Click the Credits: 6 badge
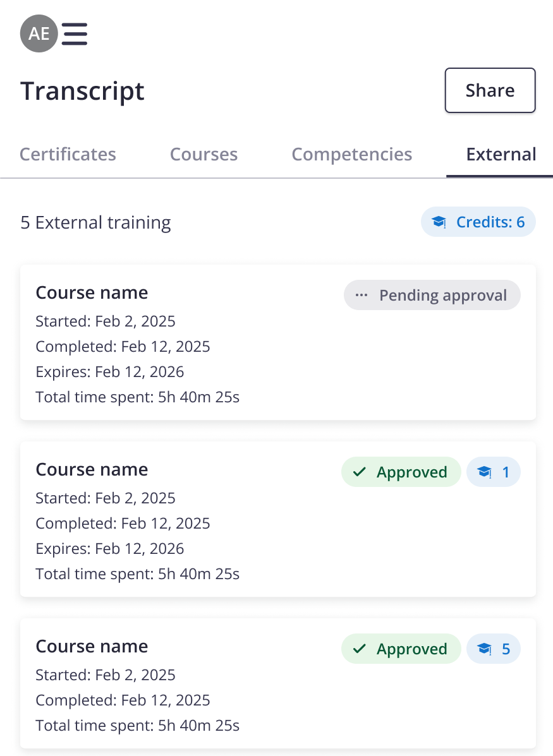Screen dimensions: 553x756 click(x=478, y=222)
